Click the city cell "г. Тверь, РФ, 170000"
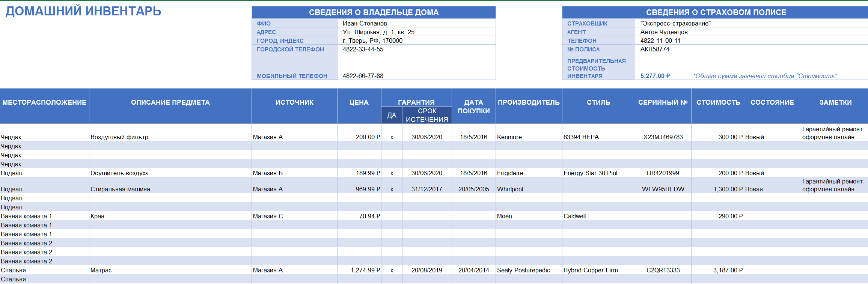Screen dimensions: 868x284 416,41
